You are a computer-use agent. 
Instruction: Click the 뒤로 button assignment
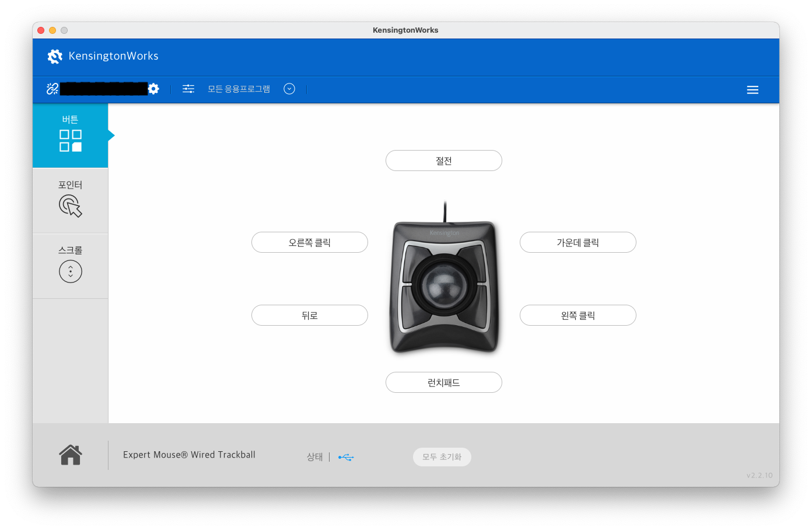click(x=310, y=315)
